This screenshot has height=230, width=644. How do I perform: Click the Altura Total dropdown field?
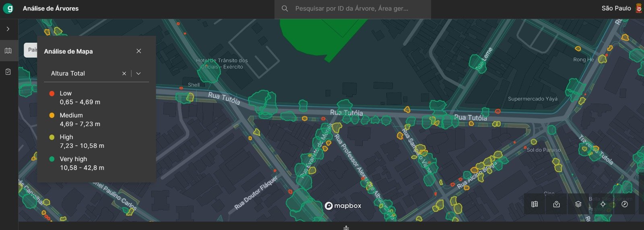[97, 73]
